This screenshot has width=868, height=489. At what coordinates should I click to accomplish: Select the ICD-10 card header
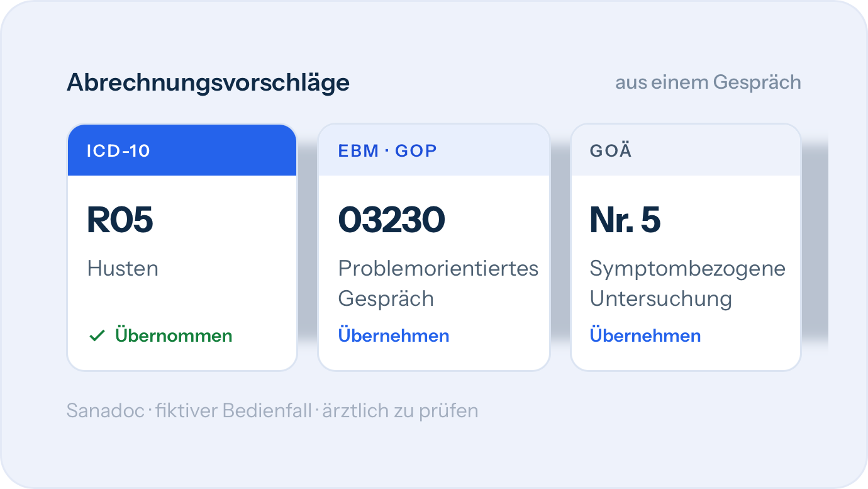[182, 150]
